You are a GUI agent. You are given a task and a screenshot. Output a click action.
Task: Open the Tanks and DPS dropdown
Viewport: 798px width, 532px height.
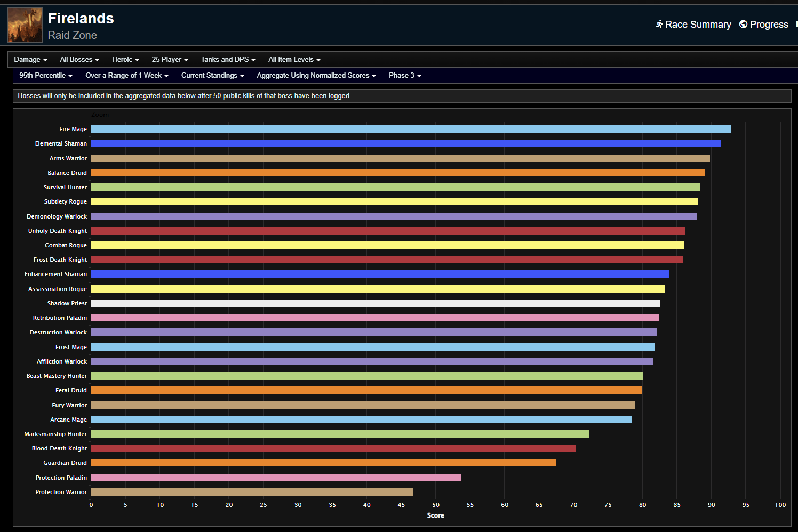(228, 60)
